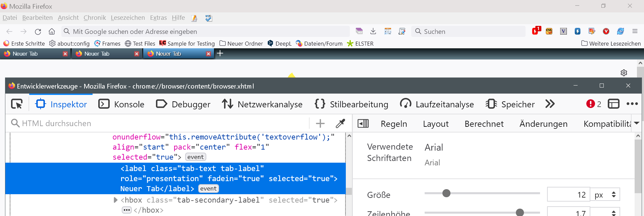Click the Firefox downloads arrow icon
The image size is (644, 216).
373,31
